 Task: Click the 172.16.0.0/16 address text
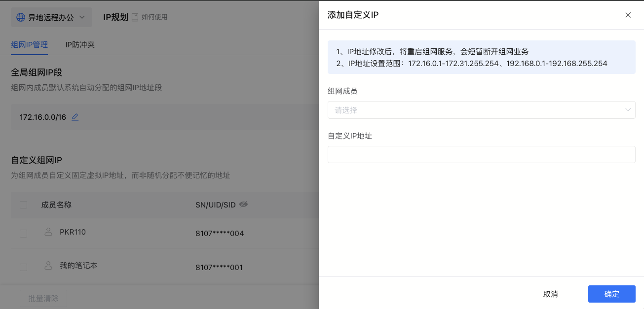coord(42,117)
